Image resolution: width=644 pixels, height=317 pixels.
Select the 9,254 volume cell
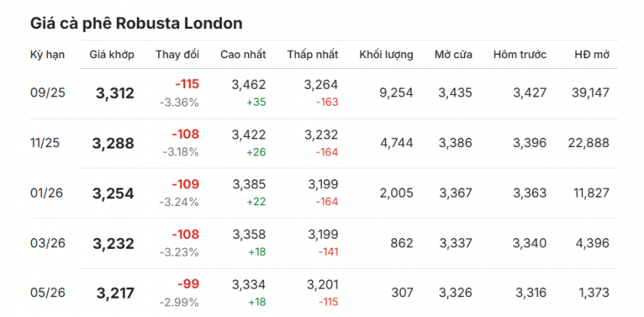tap(395, 93)
